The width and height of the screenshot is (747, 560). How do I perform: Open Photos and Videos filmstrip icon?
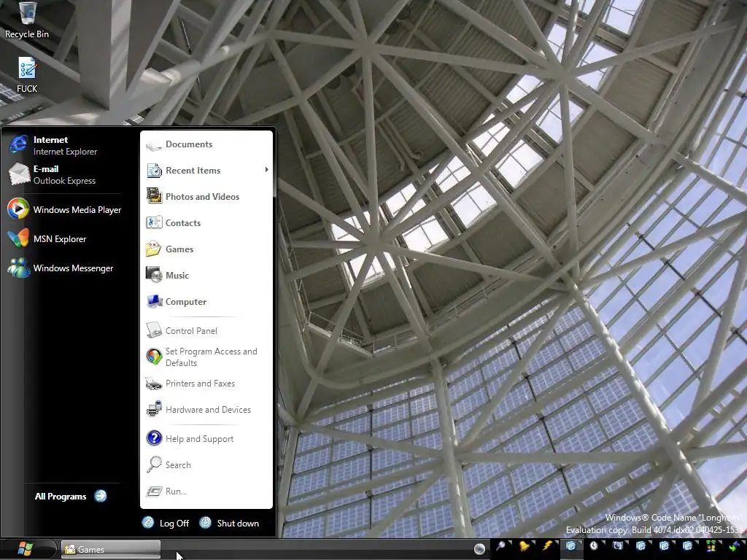tap(154, 196)
